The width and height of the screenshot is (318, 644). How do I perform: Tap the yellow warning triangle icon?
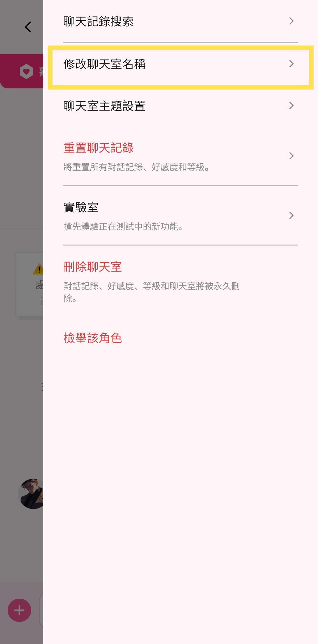tap(39, 269)
